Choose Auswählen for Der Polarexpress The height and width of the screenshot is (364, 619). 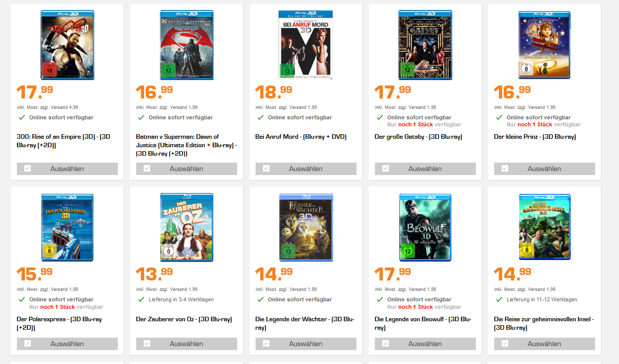(x=67, y=344)
